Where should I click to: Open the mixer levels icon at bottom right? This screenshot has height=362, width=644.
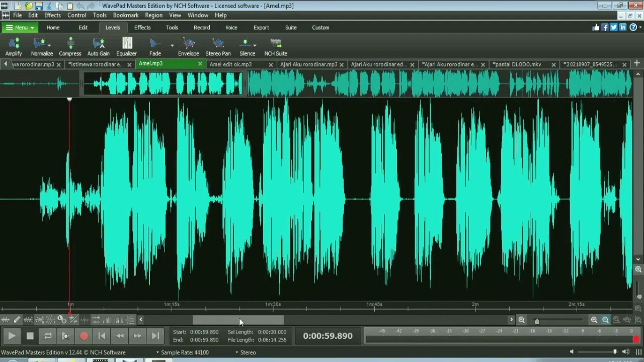point(639,352)
